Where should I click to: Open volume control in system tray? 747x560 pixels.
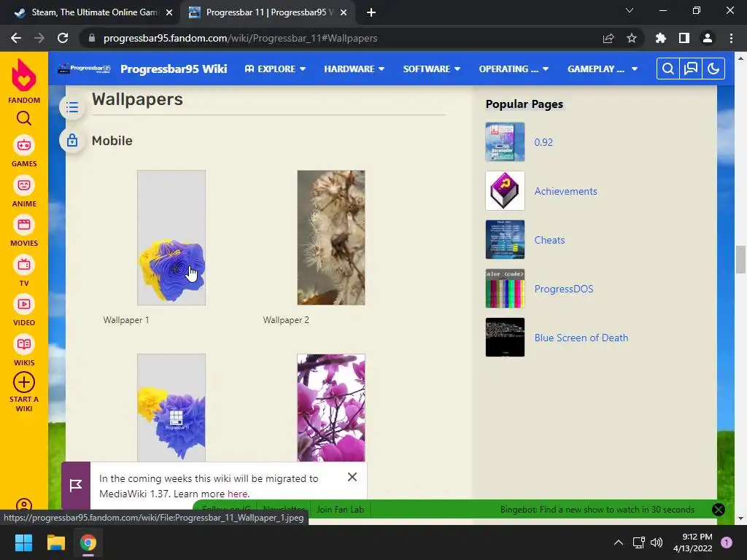coord(657,542)
